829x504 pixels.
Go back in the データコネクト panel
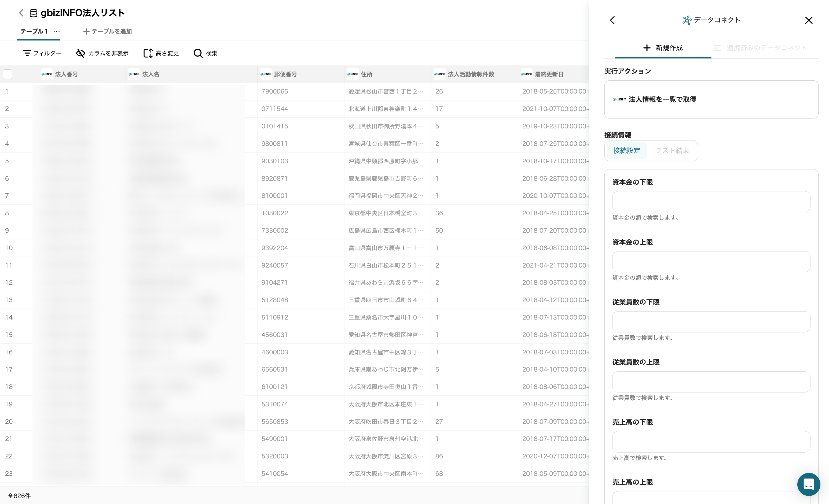point(612,20)
